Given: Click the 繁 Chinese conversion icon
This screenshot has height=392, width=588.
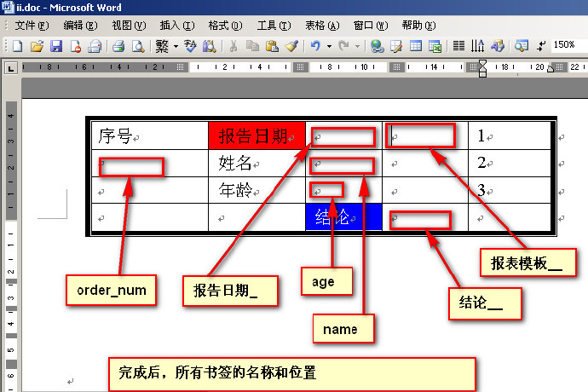Looking at the screenshot, I should click(x=162, y=46).
